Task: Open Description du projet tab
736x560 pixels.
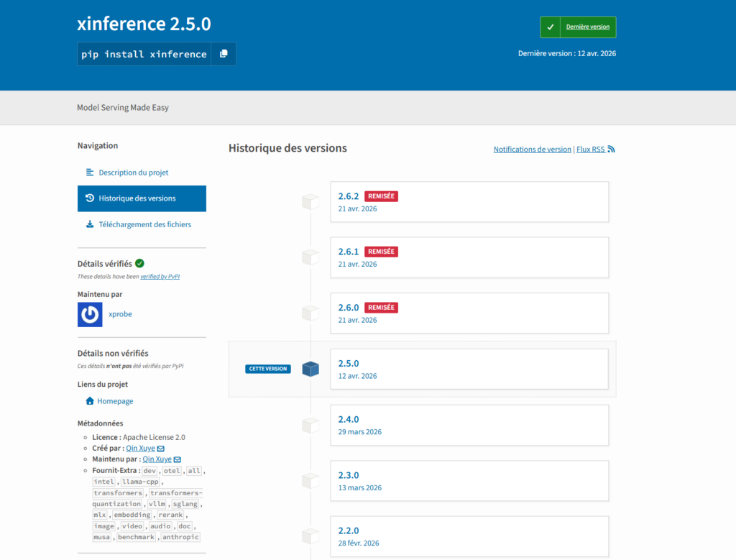Action: coord(142,173)
